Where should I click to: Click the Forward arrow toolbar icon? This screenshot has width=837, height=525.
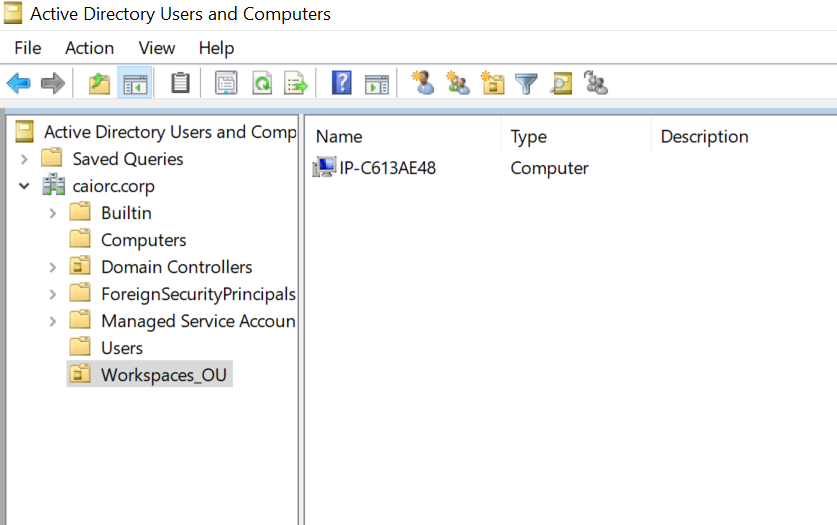coord(53,83)
